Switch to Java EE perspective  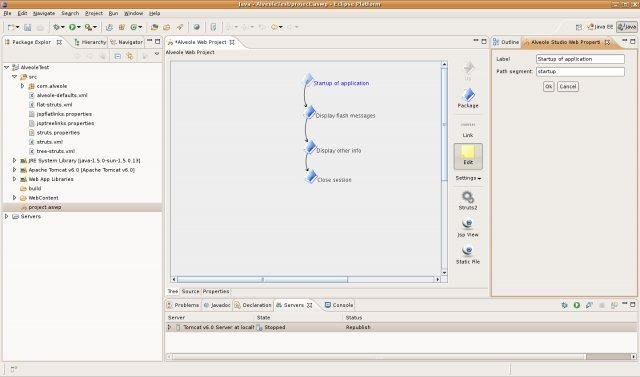[x=600, y=27]
